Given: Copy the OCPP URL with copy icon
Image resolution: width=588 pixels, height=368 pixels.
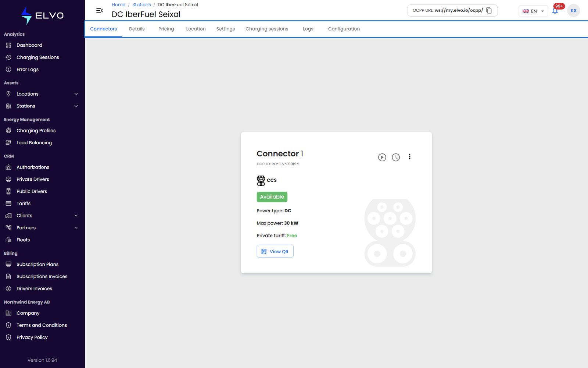Looking at the screenshot, I should coord(489,11).
